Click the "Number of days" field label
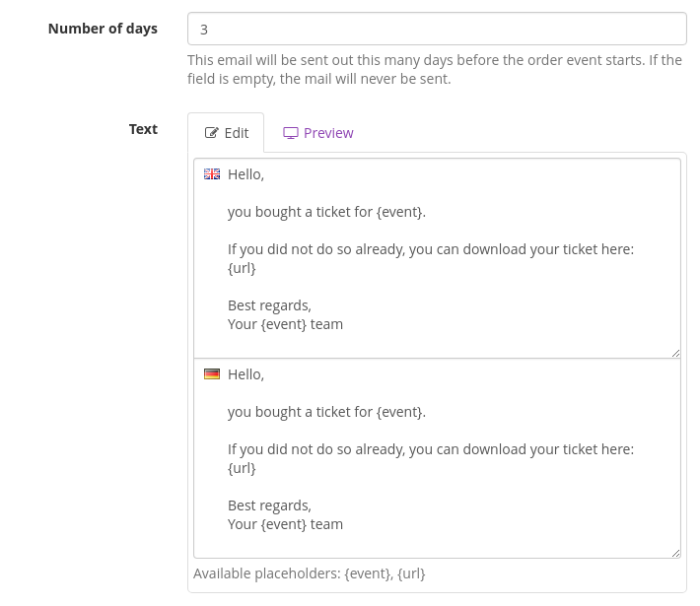Screen dimensions: 700x606 [103, 29]
